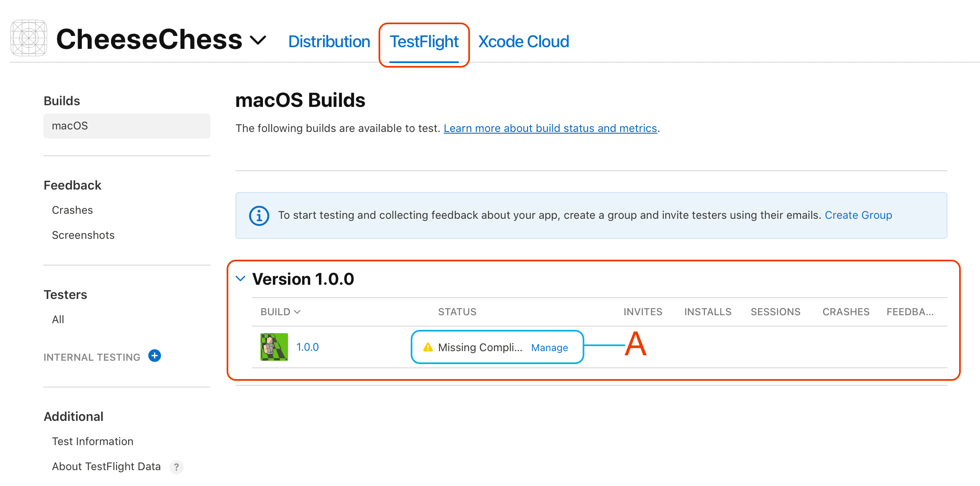Click the 1.0.0 build number link

click(308, 347)
